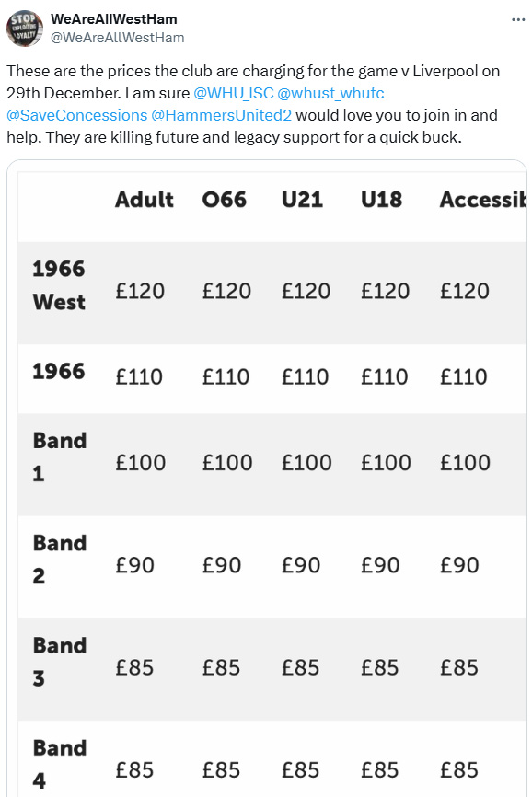Click the O66 column header

tap(224, 199)
